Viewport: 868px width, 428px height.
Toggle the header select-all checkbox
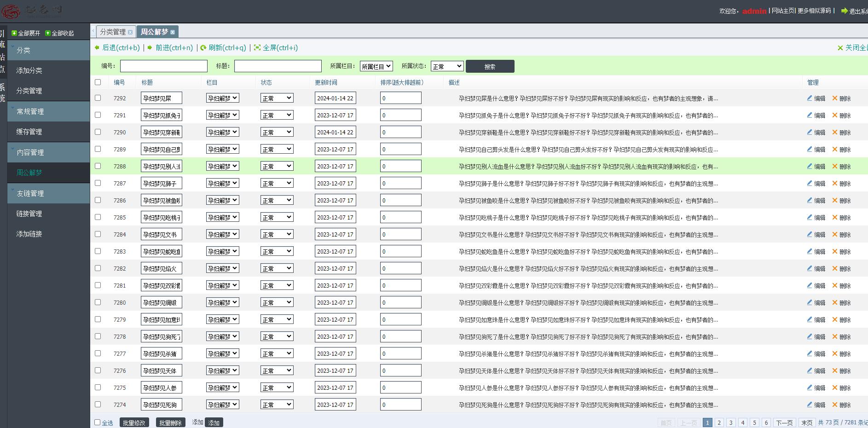(x=98, y=82)
